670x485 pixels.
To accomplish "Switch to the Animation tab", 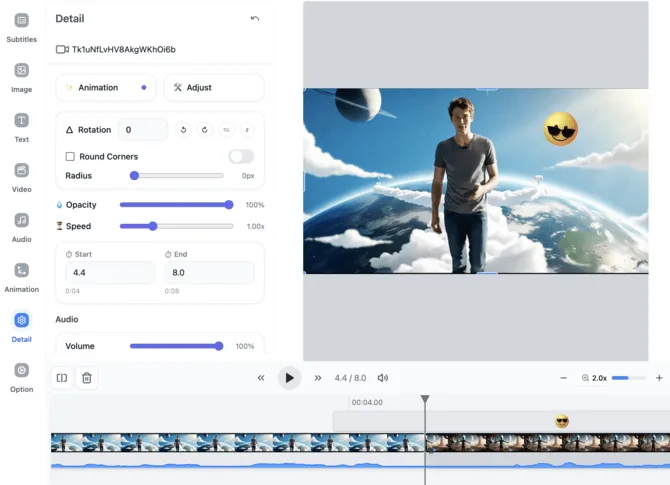I will 106,88.
